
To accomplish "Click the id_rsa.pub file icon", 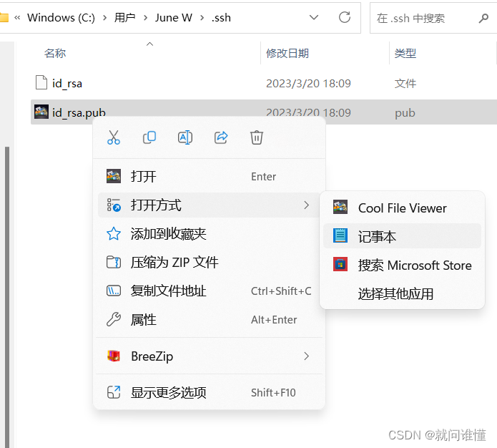I will [41, 112].
